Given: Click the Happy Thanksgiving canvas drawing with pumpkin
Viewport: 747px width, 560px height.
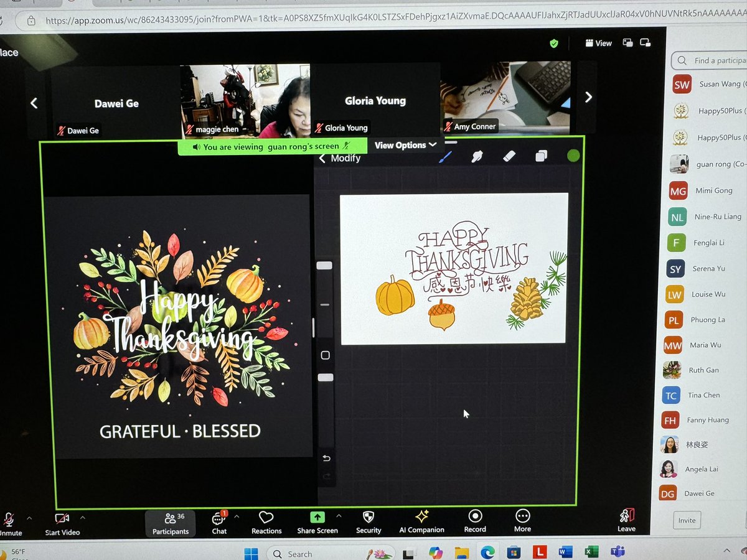Looking at the screenshot, I should tap(454, 268).
